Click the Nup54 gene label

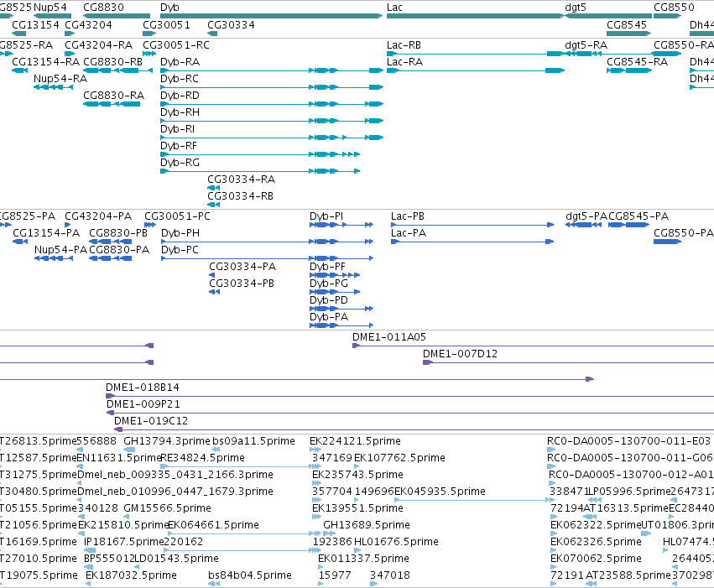tap(50, 8)
